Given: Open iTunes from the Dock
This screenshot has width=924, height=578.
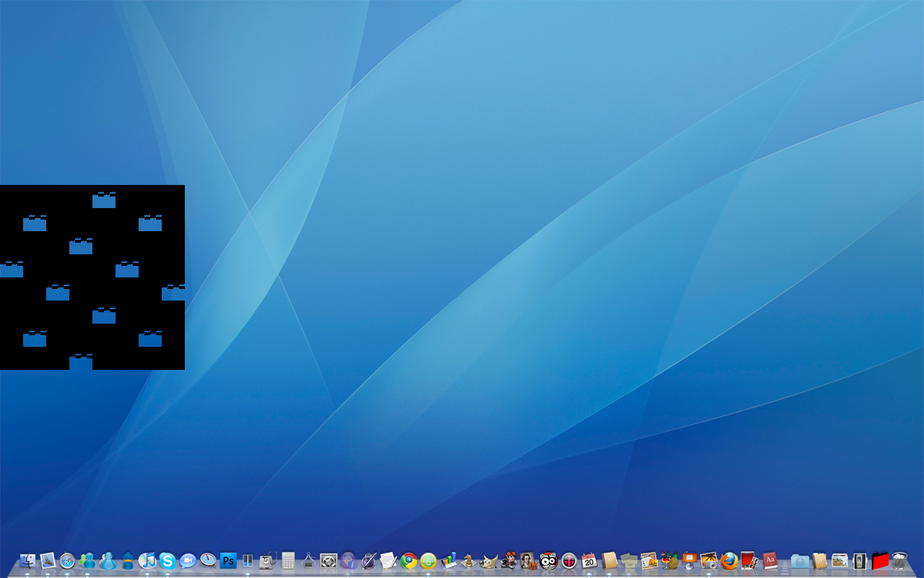Looking at the screenshot, I should pos(148,560).
